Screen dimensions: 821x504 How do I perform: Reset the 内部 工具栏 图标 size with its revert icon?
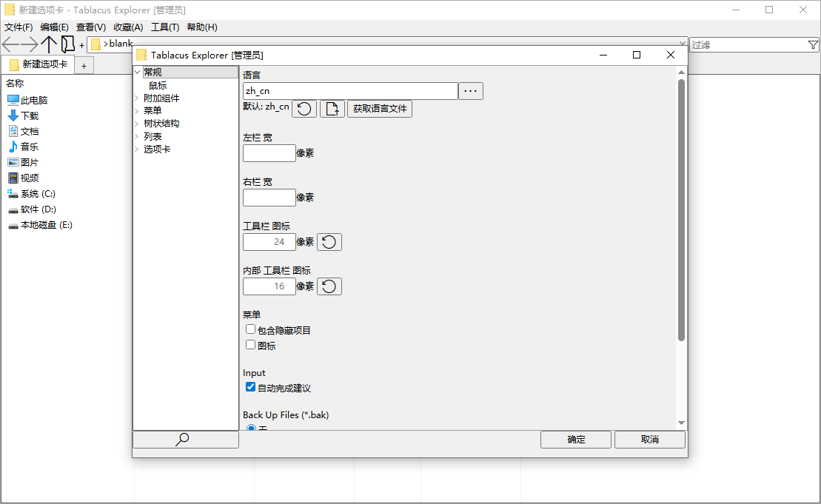point(328,286)
